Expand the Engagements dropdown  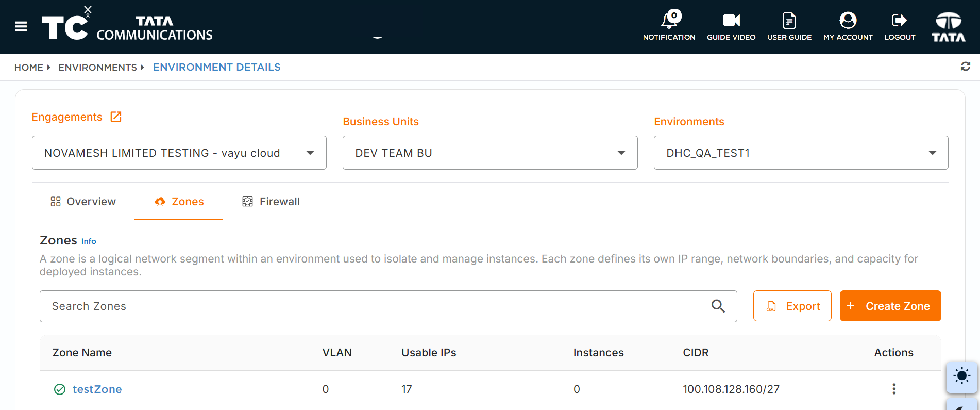click(x=179, y=153)
